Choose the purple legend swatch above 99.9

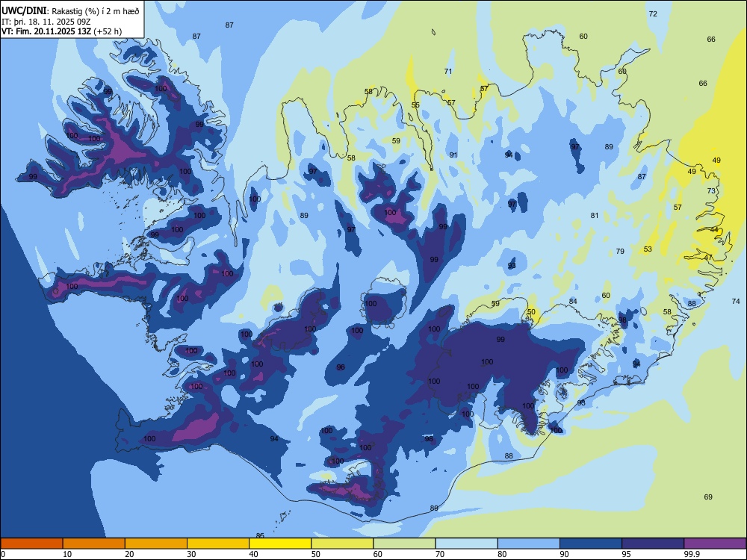(x=715, y=544)
